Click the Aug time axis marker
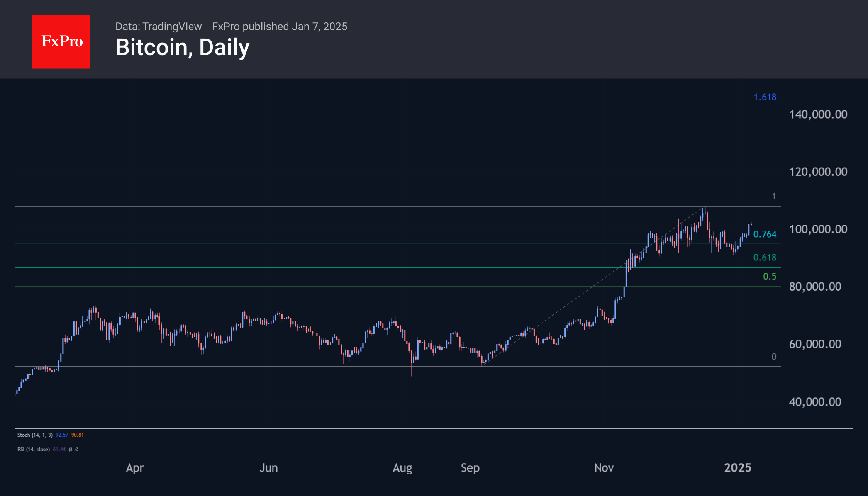868x496 pixels. (402, 468)
